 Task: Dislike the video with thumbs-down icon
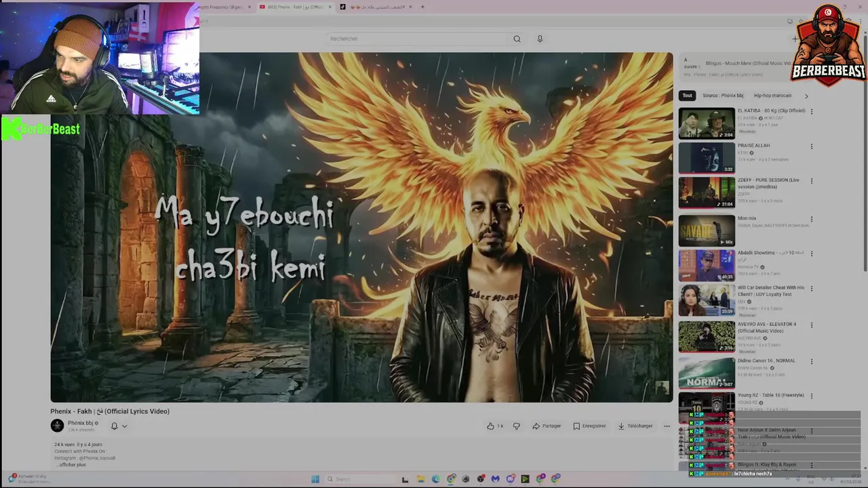(x=517, y=426)
